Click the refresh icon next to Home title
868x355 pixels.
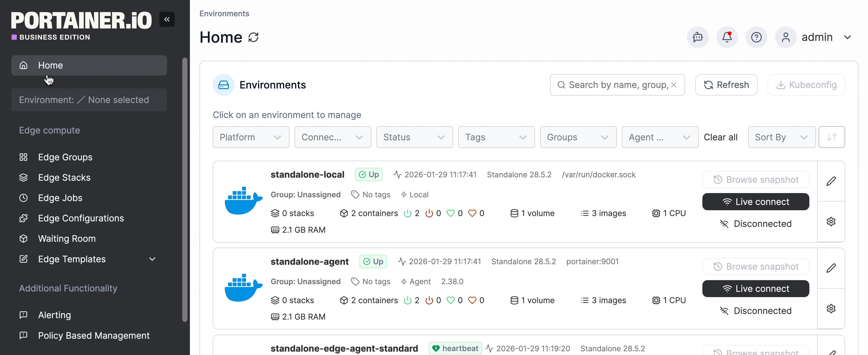pos(253,37)
